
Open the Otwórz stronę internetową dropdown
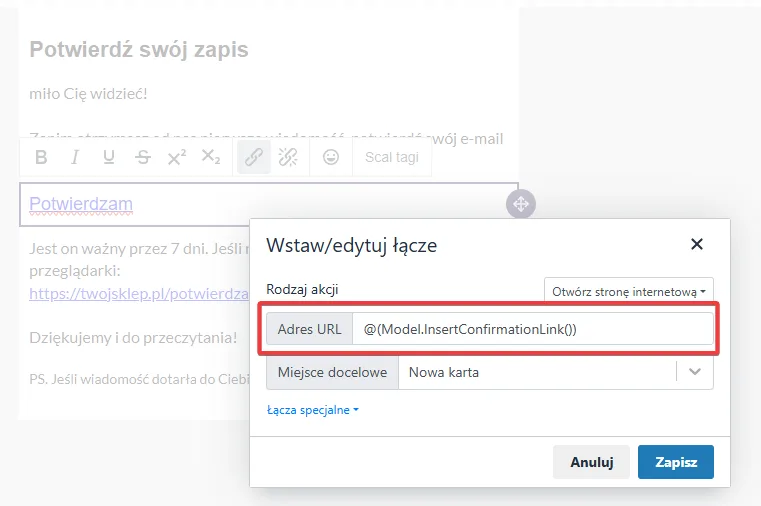pyautogui.click(x=629, y=292)
